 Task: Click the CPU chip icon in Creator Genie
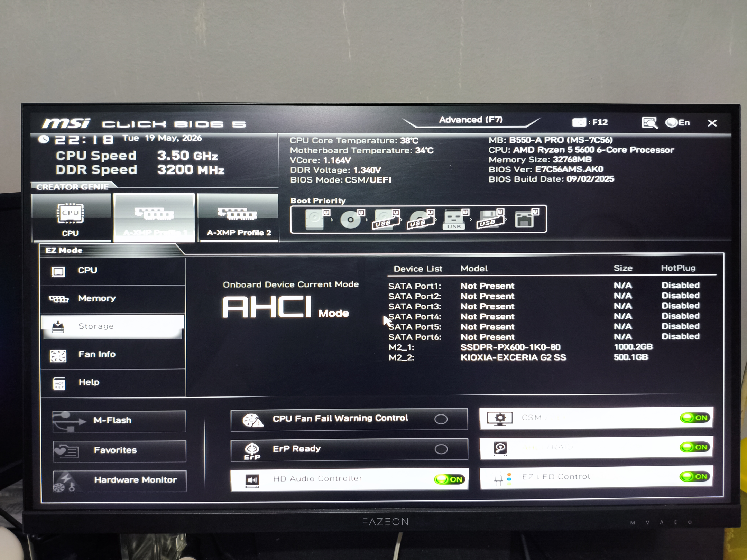71,213
